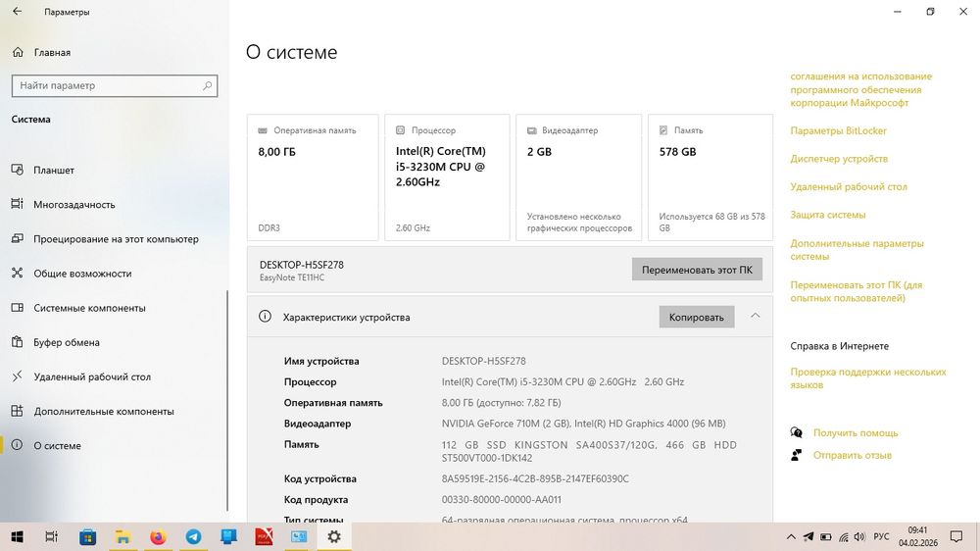
Task: Click Получить помощь link
Action: coord(855,432)
